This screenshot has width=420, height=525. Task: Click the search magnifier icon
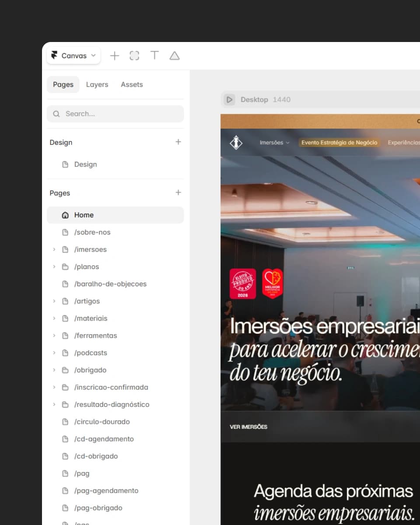pyautogui.click(x=56, y=114)
